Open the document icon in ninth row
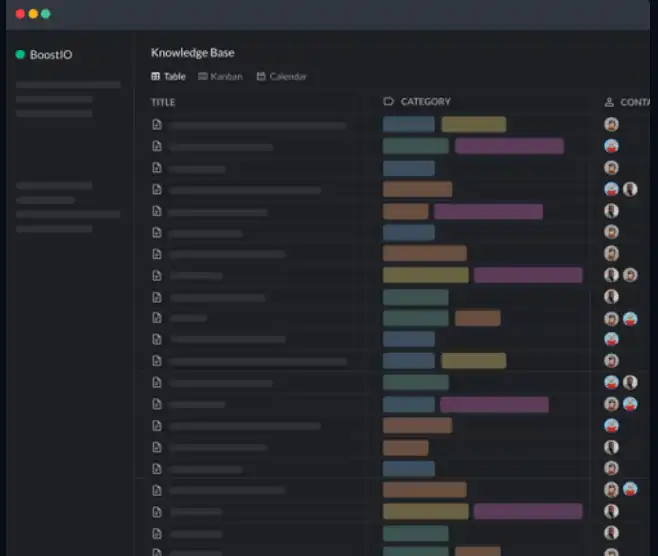This screenshot has height=556, width=658. [x=157, y=298]
